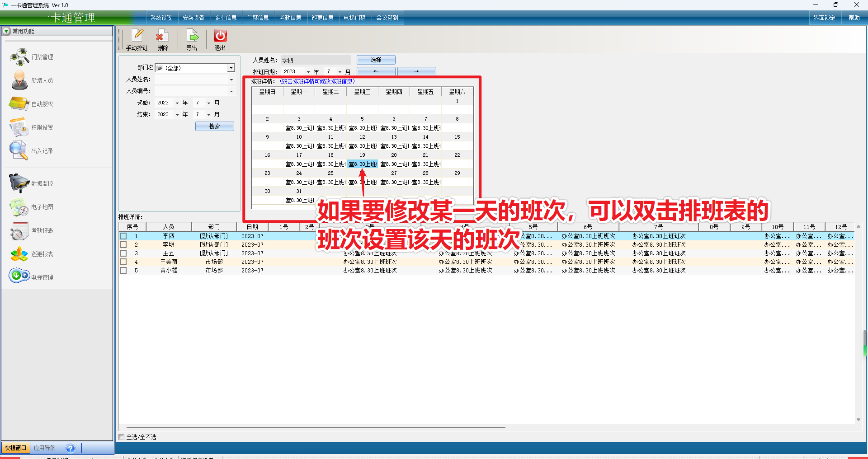Open 电梯管理 sidebar icon

point(20,276)
